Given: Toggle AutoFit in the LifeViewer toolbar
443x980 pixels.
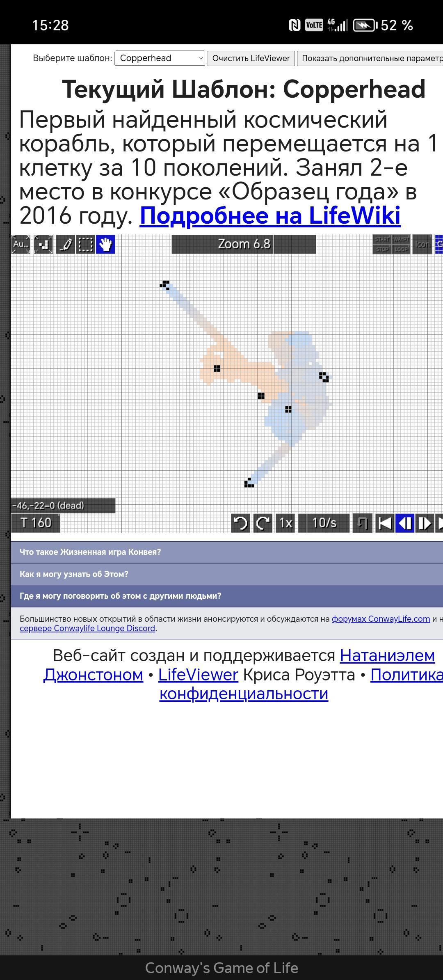Looking at the screenshot, I should pos(21,244).
